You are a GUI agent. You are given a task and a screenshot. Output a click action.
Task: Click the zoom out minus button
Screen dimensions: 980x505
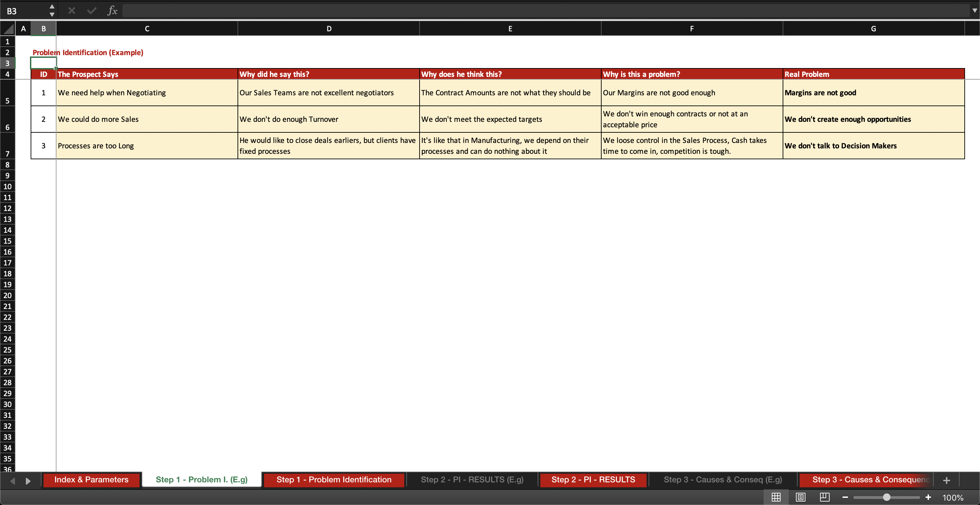[x=845, y=497]
